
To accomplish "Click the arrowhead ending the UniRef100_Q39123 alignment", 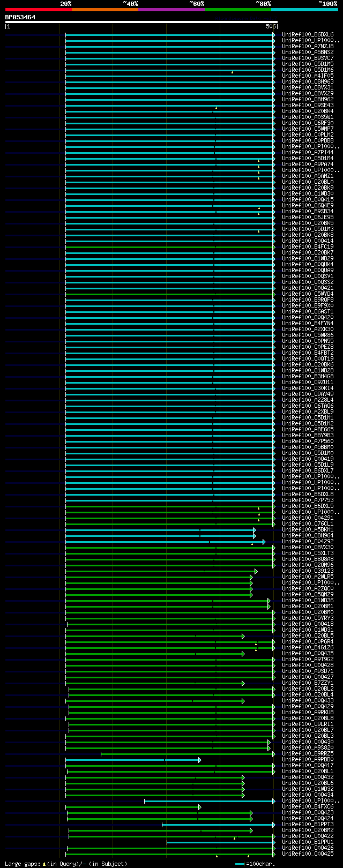I will (256, 571).
